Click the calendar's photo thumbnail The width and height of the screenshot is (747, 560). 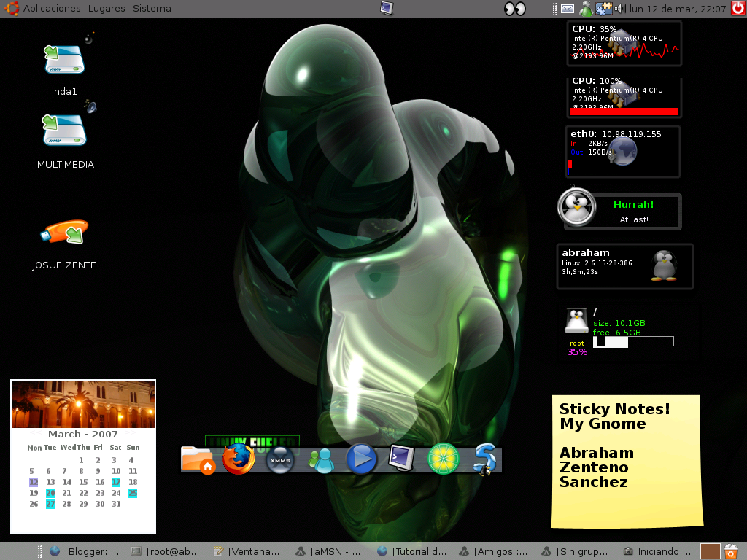83,404
